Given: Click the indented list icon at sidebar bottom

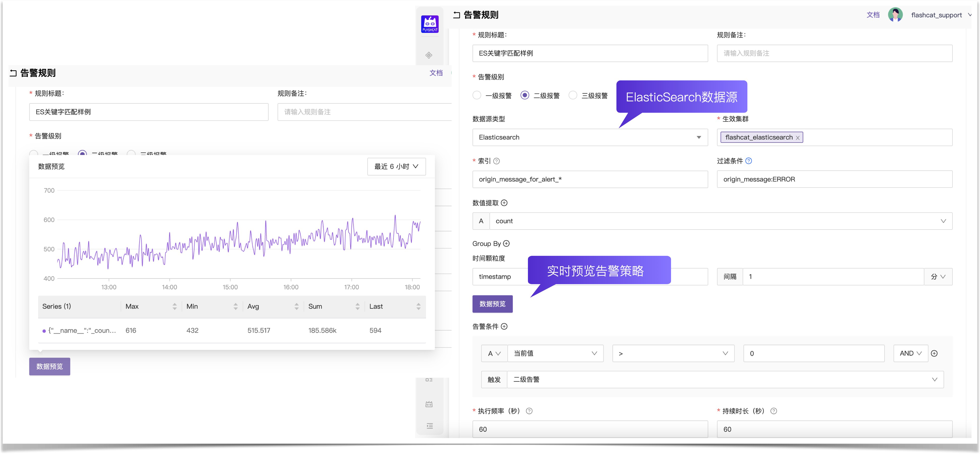Looking at the screenshot, I should click(429, 426).
